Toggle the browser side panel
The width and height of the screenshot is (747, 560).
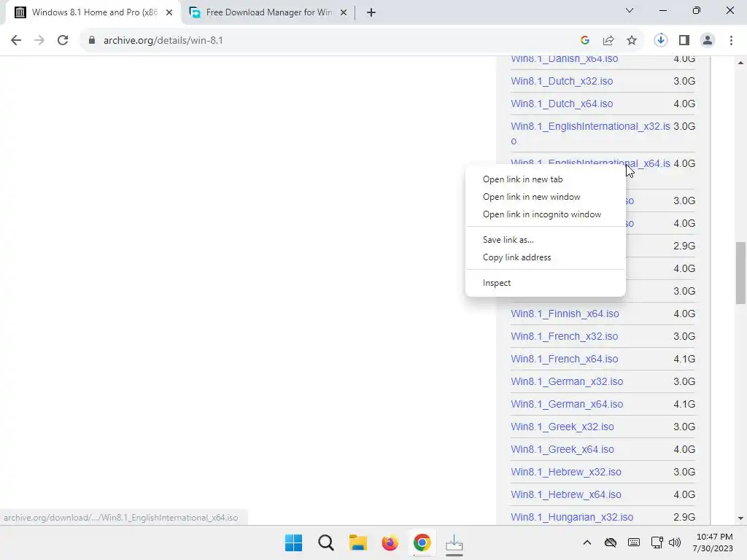point(684,41)
